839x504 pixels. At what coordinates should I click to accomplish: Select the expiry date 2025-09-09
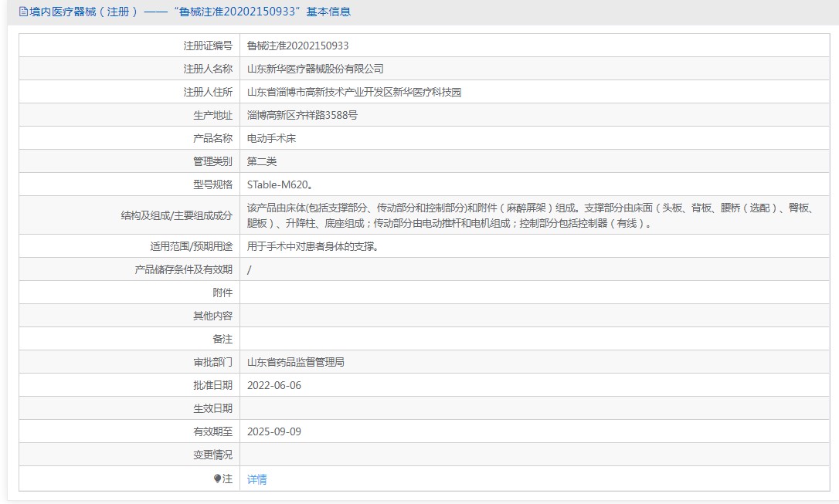(273, 431)
